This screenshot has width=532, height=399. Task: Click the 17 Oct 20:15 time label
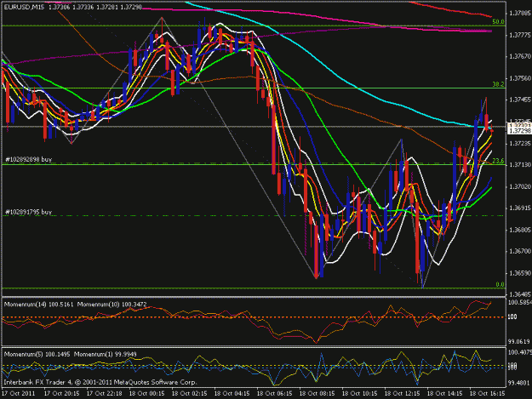[62, 394]
